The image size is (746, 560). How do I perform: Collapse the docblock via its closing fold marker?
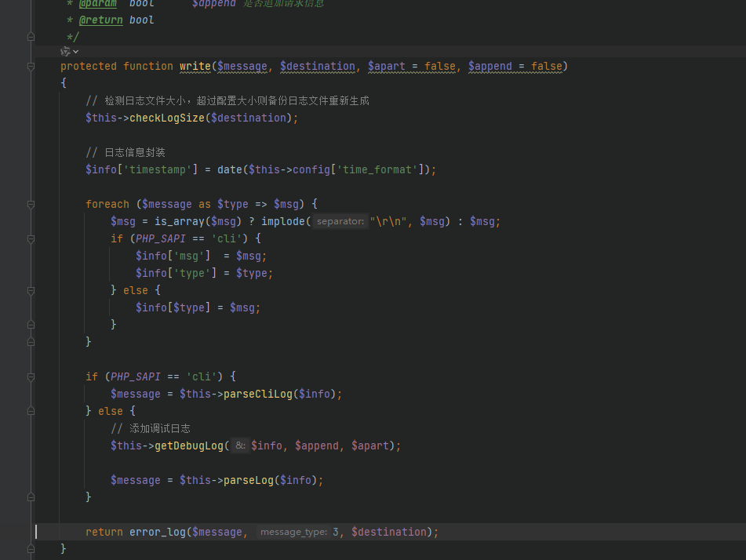[31, 37]
